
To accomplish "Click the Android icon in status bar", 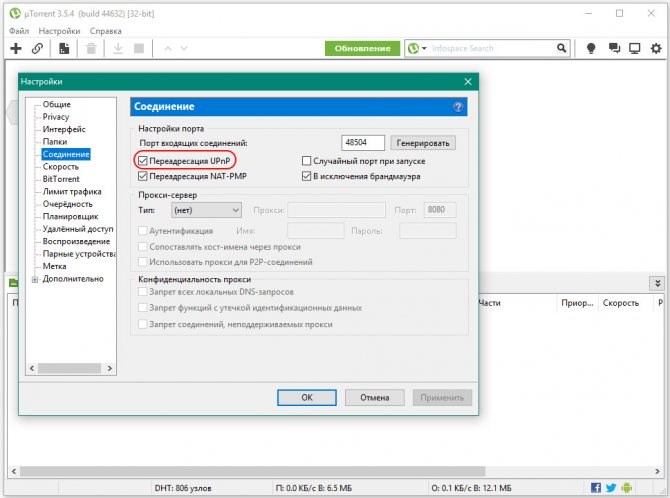I will [627, 487].
